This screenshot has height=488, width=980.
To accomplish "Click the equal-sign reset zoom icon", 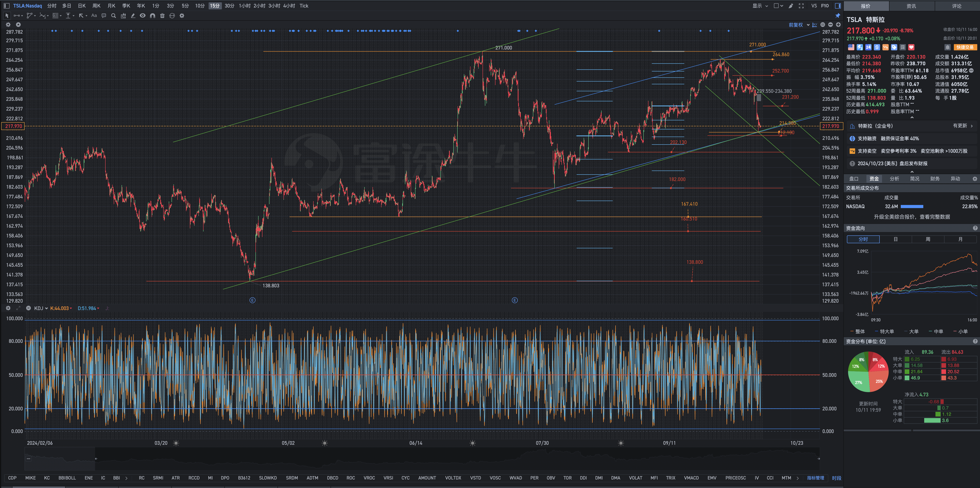I will pos(823,25).
